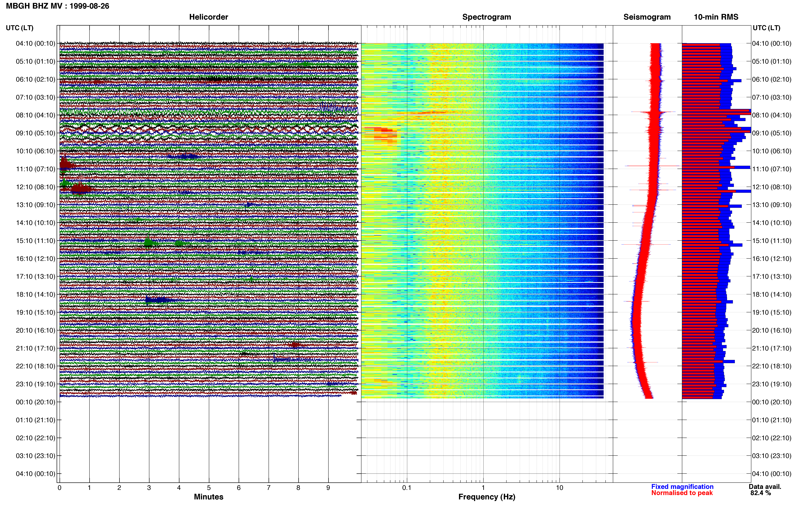This screenshot has width=812, height=508.
Task: Click the Helicorder-side 02:10 (22:10) time label
Action: [36, 438]
